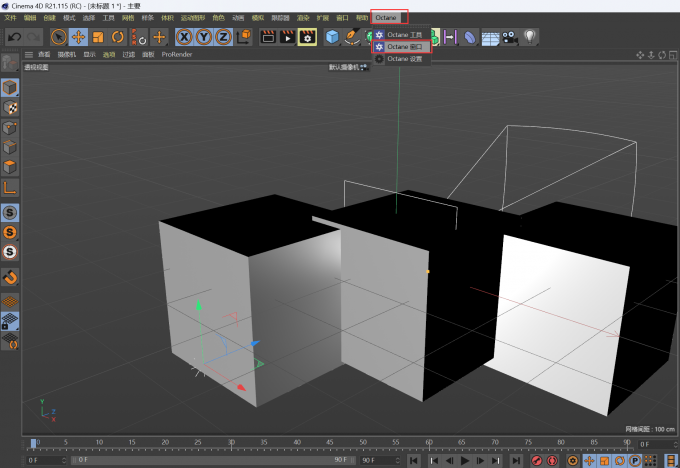Select the Rotate tool
The width and height of the screenshot is (680, 468).
[x=118, y=37]
